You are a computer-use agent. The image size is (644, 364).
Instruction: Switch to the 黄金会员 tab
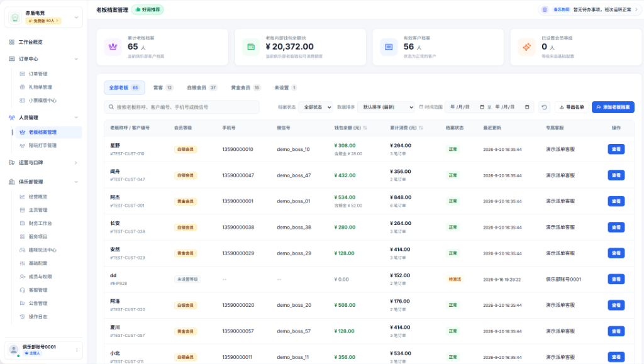click(246, 87)
